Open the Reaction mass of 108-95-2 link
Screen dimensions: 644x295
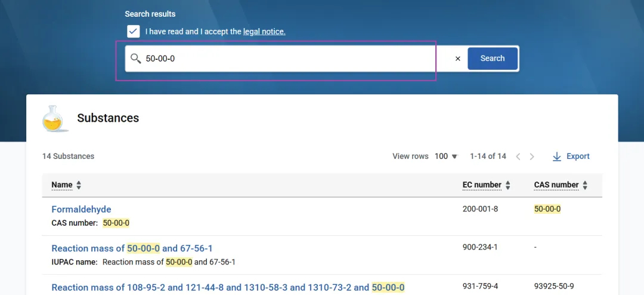(228, 287)
